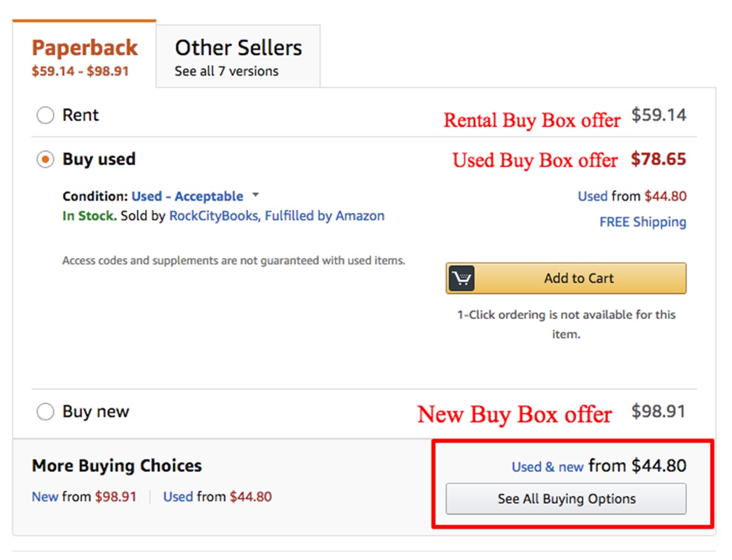Select the Rent radio option
The width and height of the screenshot is (732, 560).
(45, 115)
